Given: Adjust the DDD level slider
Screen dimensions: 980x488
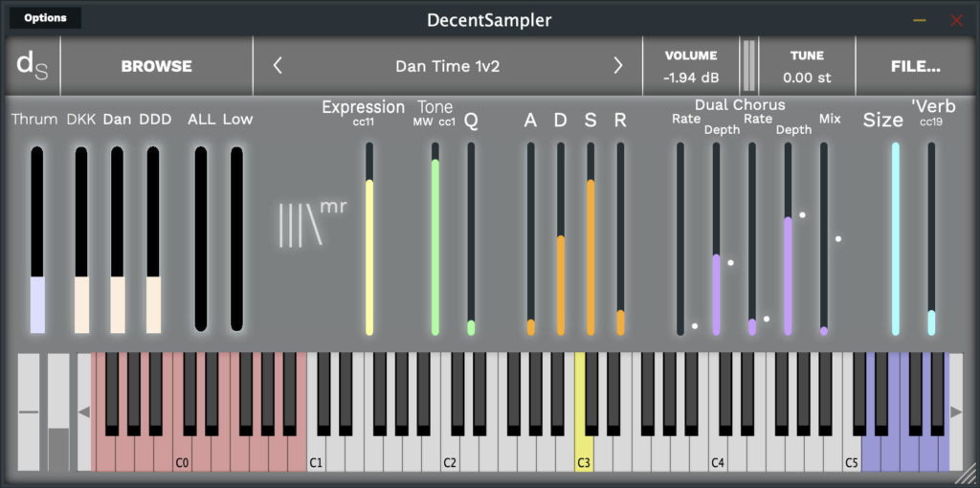Looking at the screenshot, I should point(153,239).
